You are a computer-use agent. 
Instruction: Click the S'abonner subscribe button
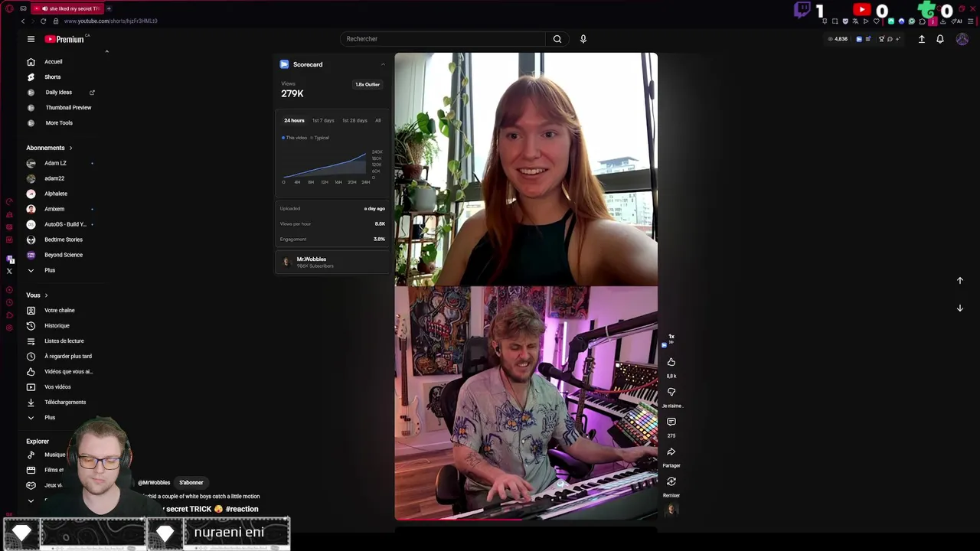(x=191, y=482)
